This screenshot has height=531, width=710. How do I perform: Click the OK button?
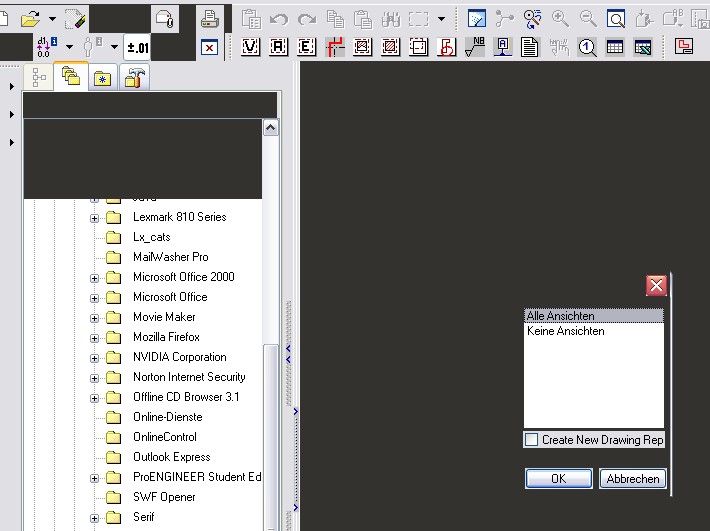pos(558,478)
